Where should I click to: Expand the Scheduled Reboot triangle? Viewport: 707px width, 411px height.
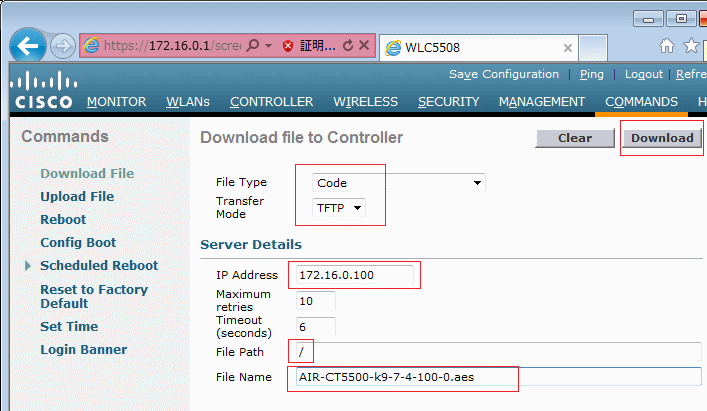click(28, 266)
